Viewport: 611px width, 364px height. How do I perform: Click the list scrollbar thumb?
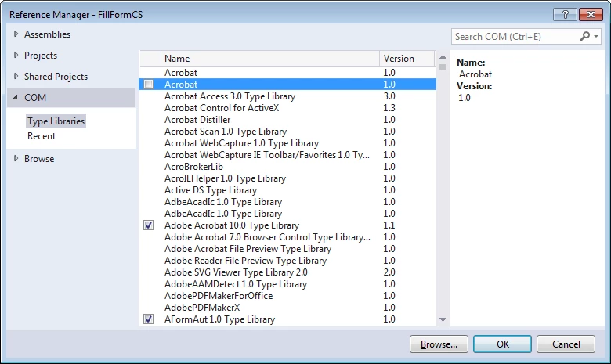443,67
